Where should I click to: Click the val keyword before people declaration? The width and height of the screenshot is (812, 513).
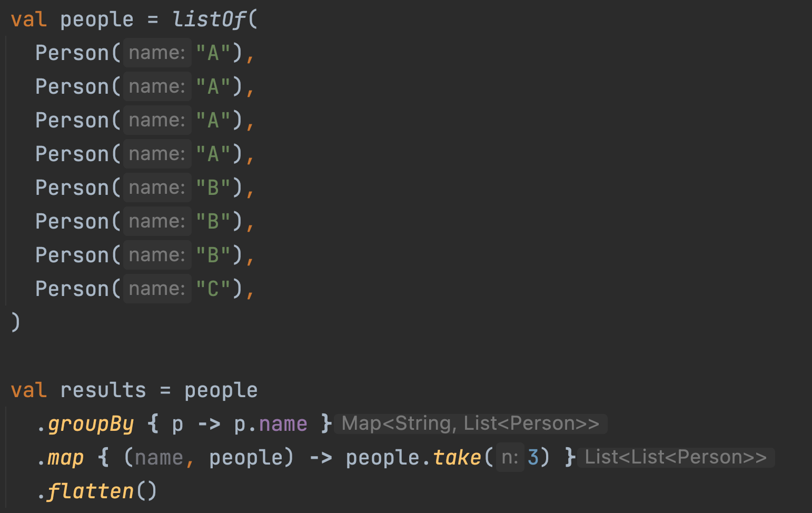(29, 19)
